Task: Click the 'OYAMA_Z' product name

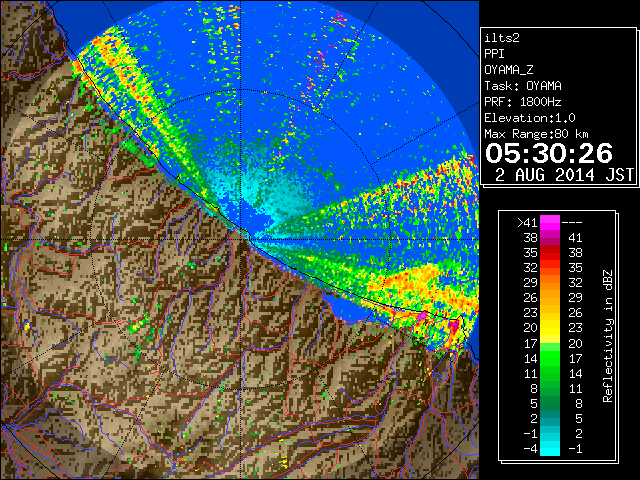Action: pyautogui.click(x=509, y=70)
